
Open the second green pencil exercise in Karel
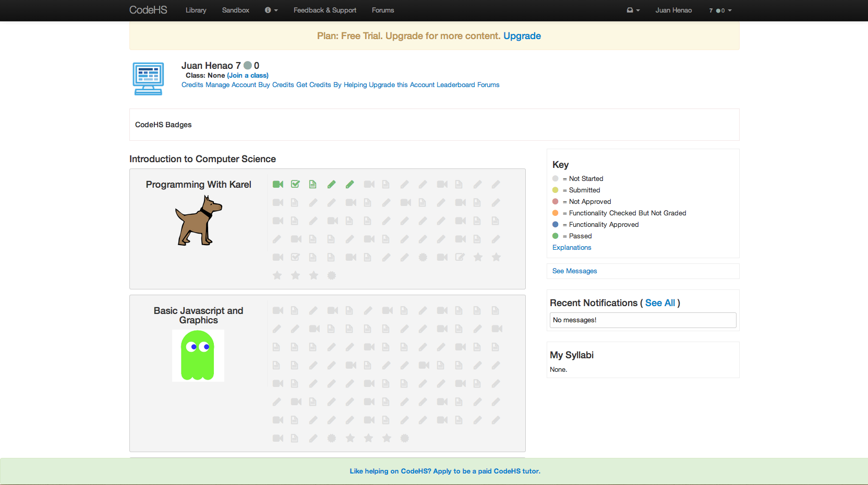pyautogui.click(x=349, y=184)
